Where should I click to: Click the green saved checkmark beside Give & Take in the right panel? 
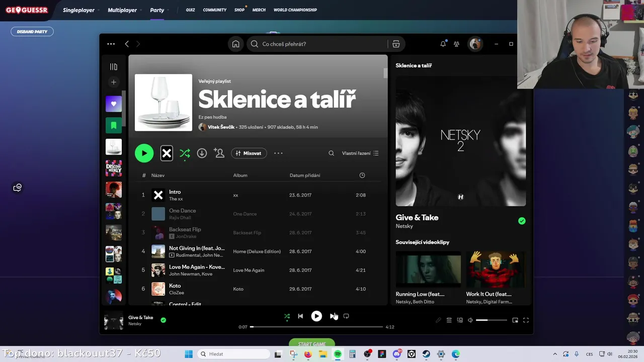(522, 221)
